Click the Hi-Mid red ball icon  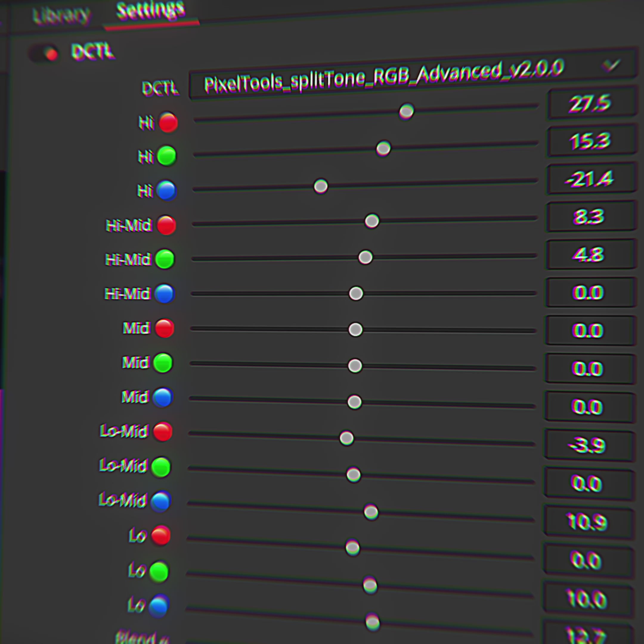tap(166, 225)
